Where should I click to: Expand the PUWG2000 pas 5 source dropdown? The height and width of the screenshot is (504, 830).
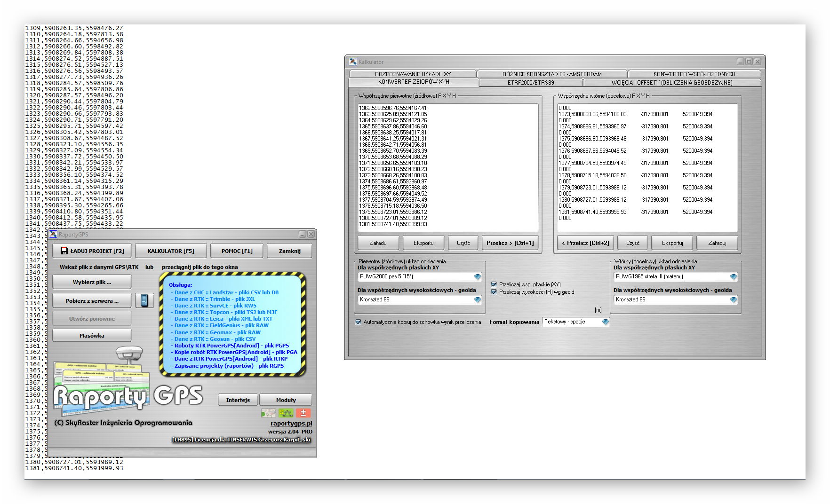click(x=478, y=277)
